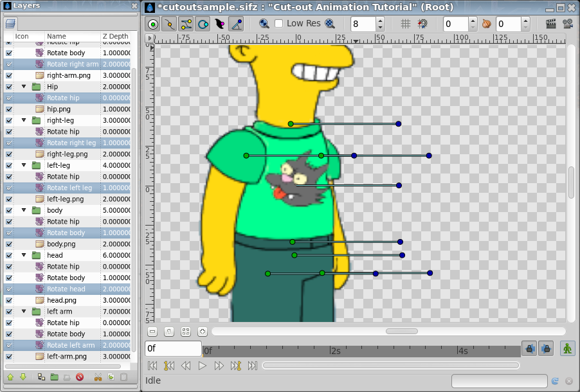Open render settings clapperboard icon
The image size is (580, 392).
(x=551, y=24)
